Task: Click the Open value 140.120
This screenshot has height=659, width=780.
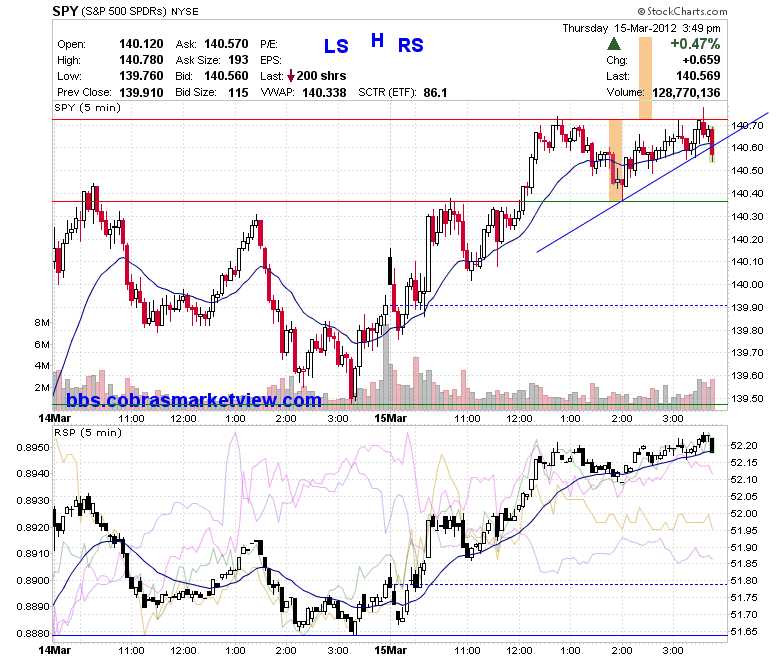Action: (x=141, y=44)
